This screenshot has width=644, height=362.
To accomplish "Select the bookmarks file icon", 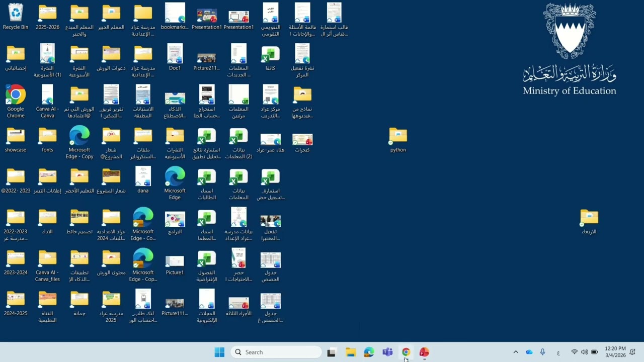I will 175,17.
